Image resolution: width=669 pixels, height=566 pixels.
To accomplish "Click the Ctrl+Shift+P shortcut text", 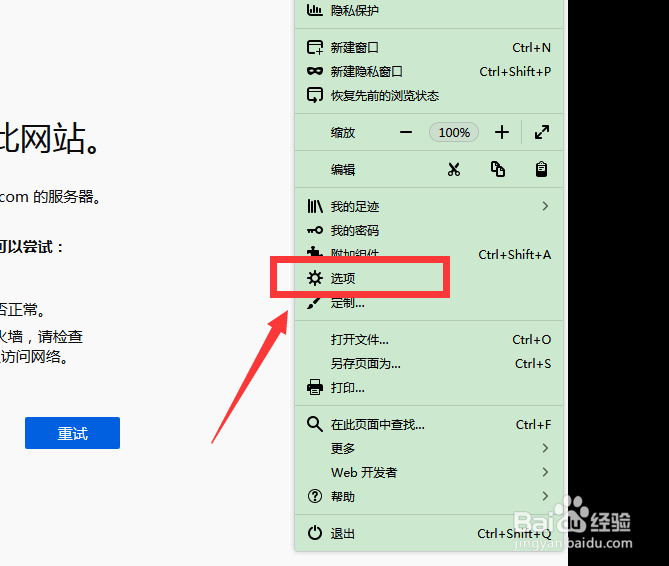I will (515, 71).
